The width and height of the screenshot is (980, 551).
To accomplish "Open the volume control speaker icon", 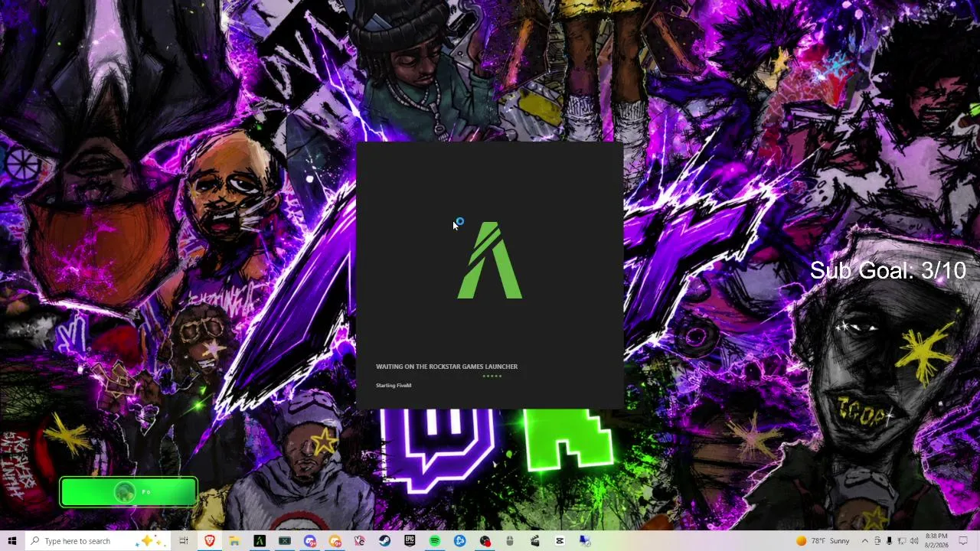I will 914,541.
